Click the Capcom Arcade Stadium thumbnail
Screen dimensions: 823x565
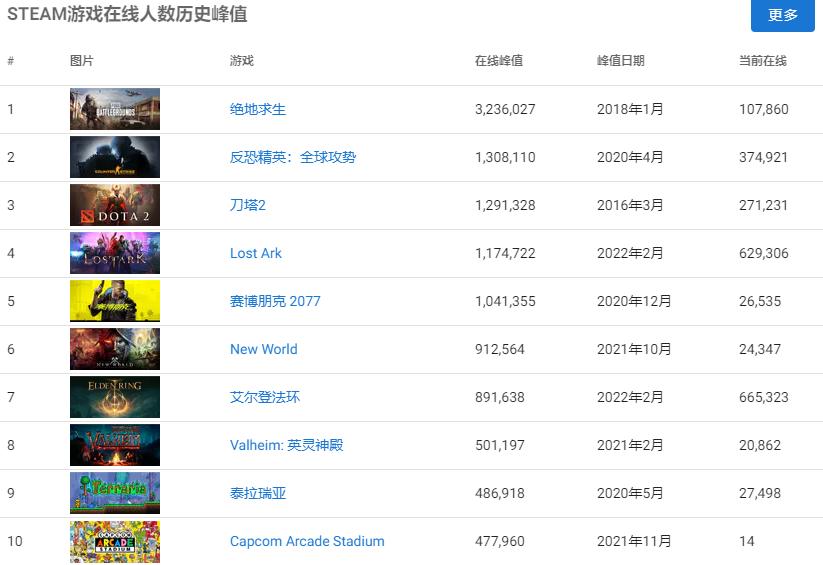(x=115, y=541)
